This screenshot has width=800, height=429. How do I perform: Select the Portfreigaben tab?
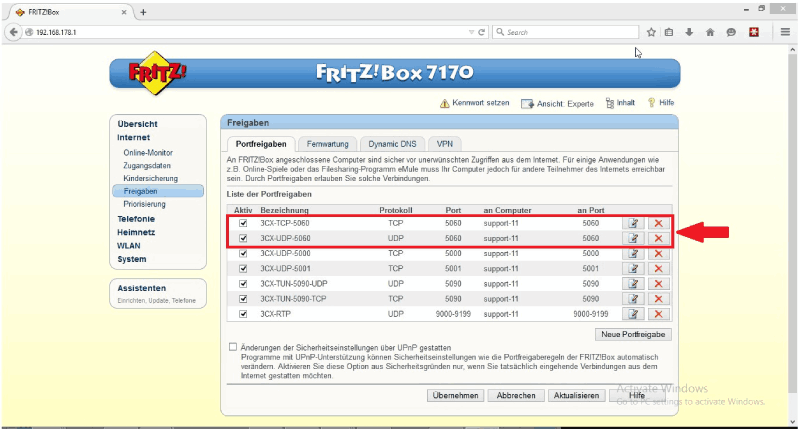261,144
